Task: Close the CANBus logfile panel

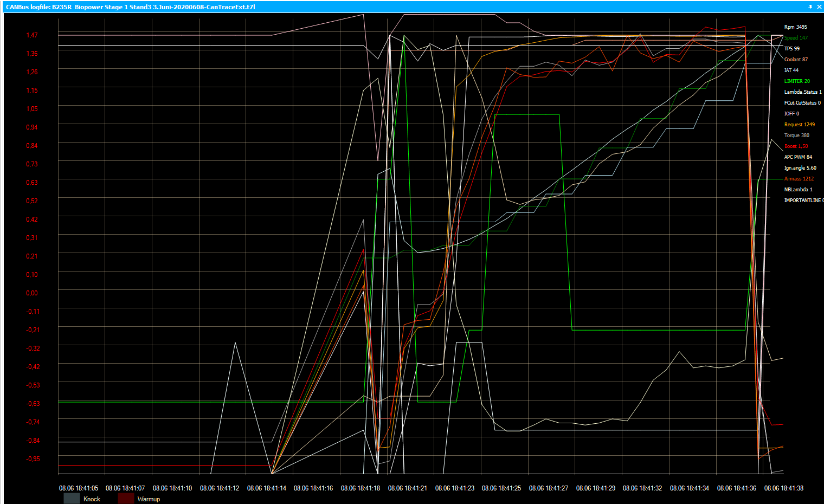Action: pyautogui.click(x=819, y=7)
